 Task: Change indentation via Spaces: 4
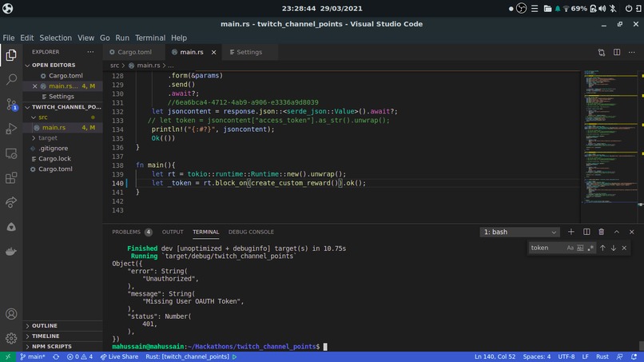tap(536, 356)
